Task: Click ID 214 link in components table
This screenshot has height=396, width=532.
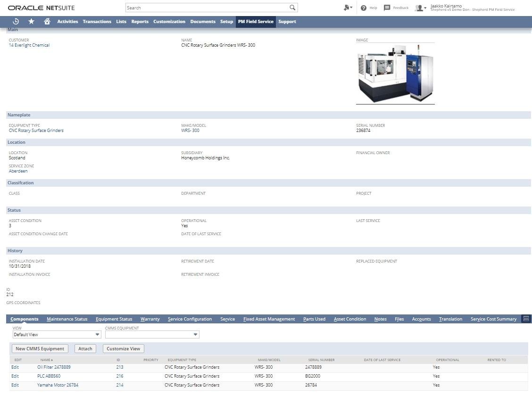Action: coord(120,385)
